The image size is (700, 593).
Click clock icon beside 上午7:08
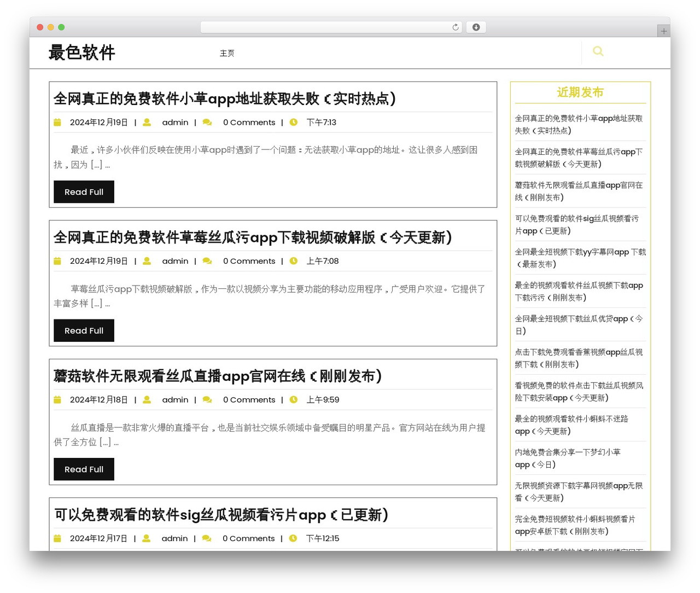294,261
